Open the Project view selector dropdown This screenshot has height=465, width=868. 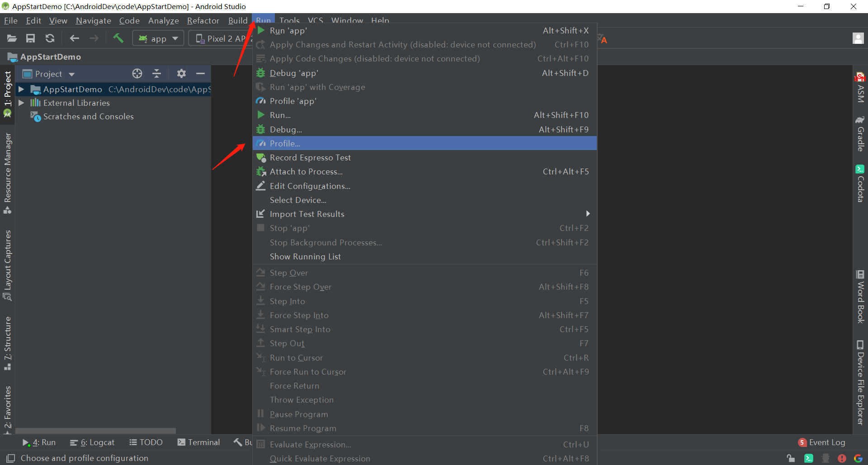pyautogui.click(x=49, y=74)
